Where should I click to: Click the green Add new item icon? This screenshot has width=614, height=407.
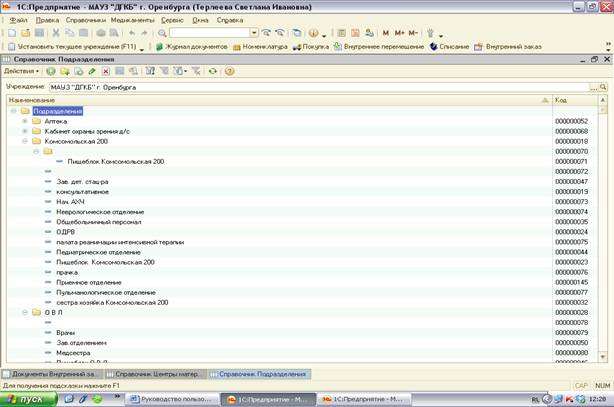pos(51,71)
